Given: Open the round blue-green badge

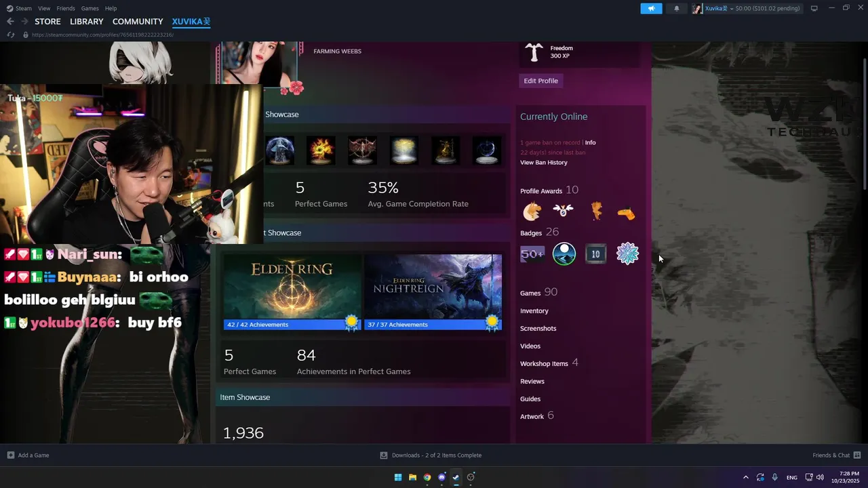Looking at the screenshot, I should tap(564, 254).
